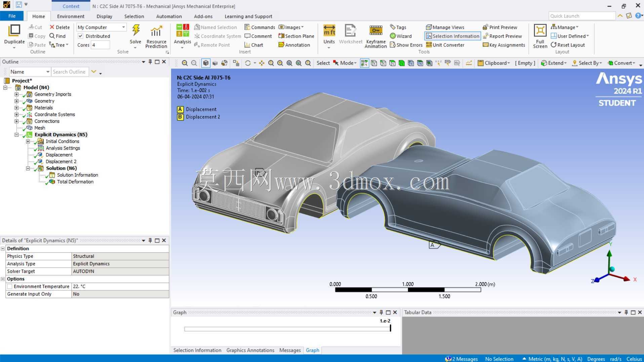Image resolution: width=644 pixels, height=362 pixels.
Task: Toggle the Distributed checkbox
Action: click(80, 36)
